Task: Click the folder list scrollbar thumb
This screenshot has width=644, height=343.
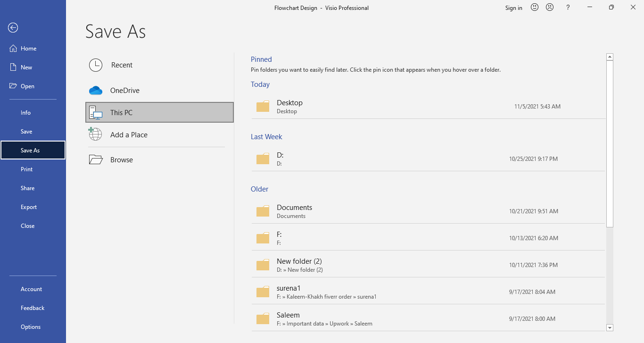Action: point(610,143)
